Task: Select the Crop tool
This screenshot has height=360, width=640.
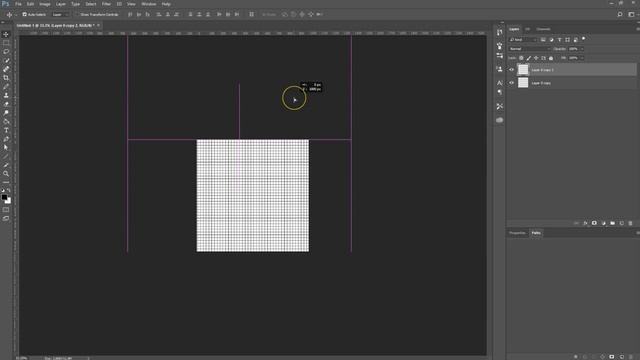Action: point(6,78)
